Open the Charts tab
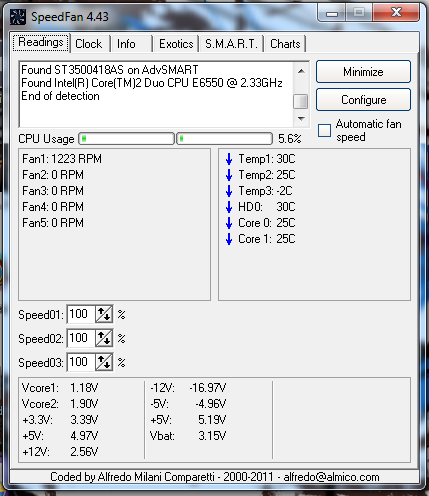The image size is (429, 496). point(285,44)
